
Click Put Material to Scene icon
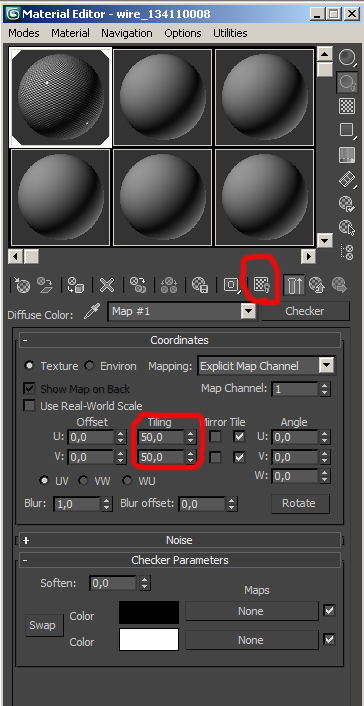click(45, 285)
